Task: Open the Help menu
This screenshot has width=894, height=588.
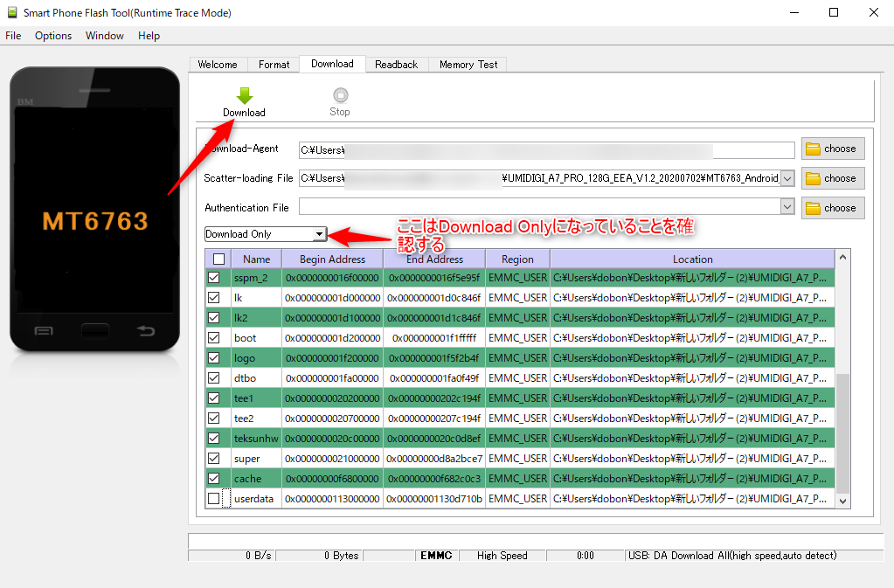Action: point(149,36)
